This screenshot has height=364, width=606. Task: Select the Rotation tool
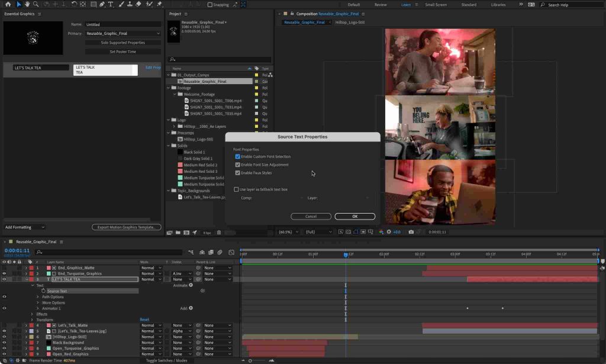pyautogui.click(x=74, y=4)
